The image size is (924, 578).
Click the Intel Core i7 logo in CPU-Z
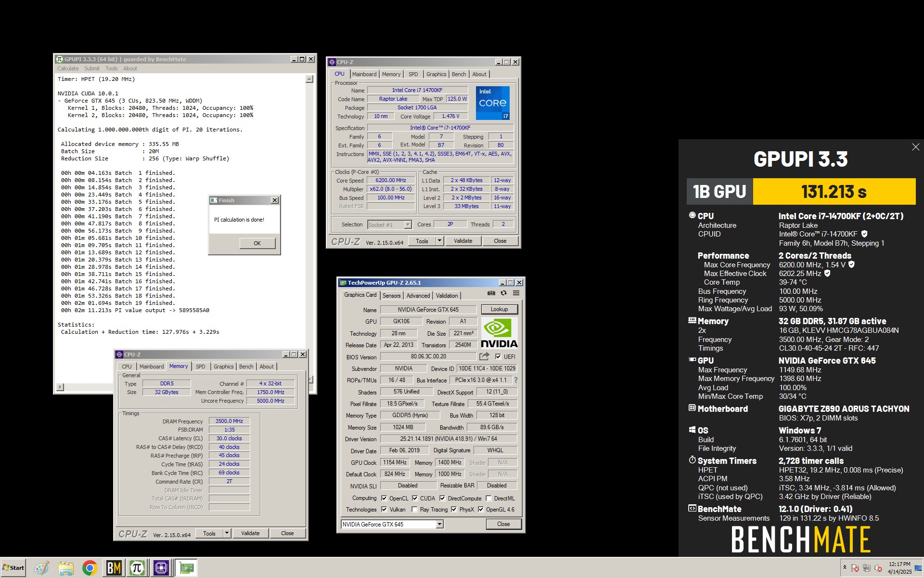click(492, 103)
